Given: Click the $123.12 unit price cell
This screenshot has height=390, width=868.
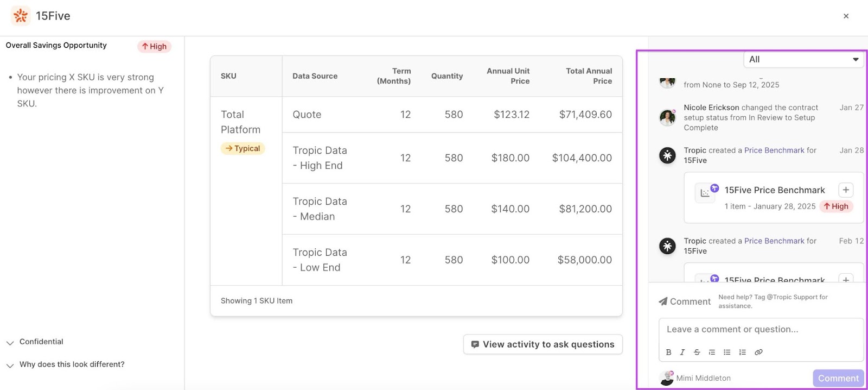Looking at the screenshot, I should coord(512,115).
